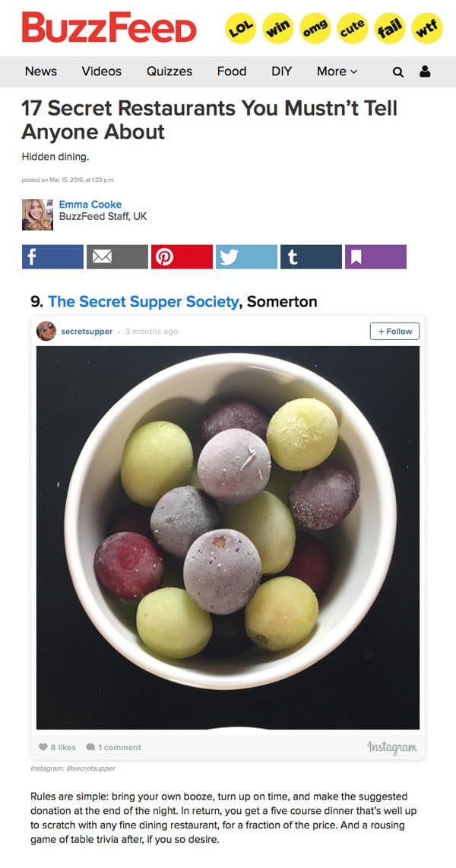This screenshot has width=456, height=868.
Task: Open the frozen grapes Instagram photo
Action: [x=228, y=538]
